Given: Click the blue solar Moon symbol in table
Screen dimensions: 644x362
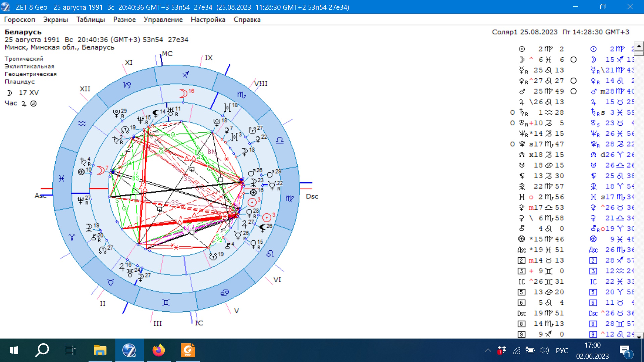Looking at the screenshot, I should click(593, 60).
